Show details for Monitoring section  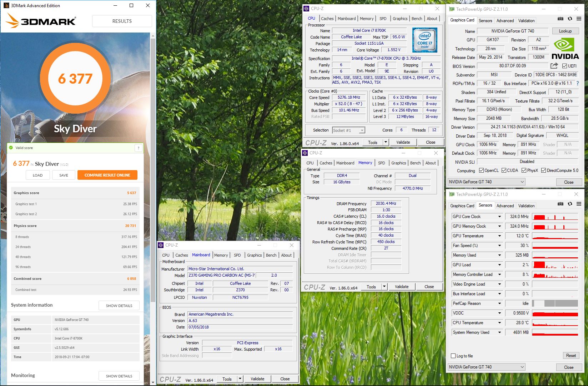pyautogui.click(x=119, y=376)
